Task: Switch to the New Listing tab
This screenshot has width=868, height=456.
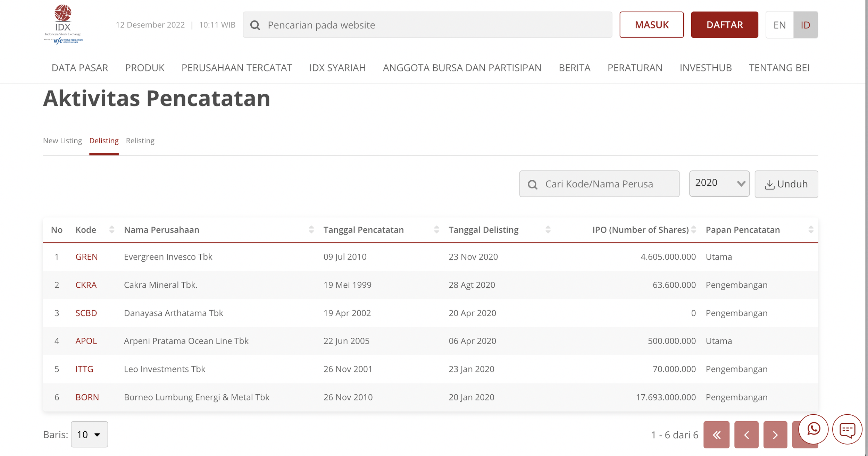Action: tap(62, 141)
